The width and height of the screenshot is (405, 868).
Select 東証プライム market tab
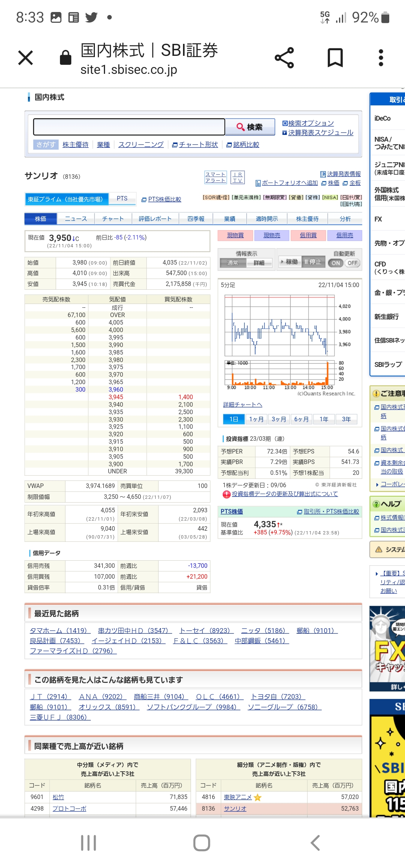click(x=67, y=199)
